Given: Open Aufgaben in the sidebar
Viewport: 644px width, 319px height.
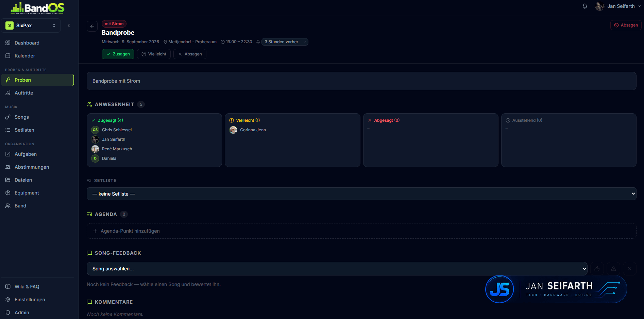Looking at the screenshot, I should 37,154.
